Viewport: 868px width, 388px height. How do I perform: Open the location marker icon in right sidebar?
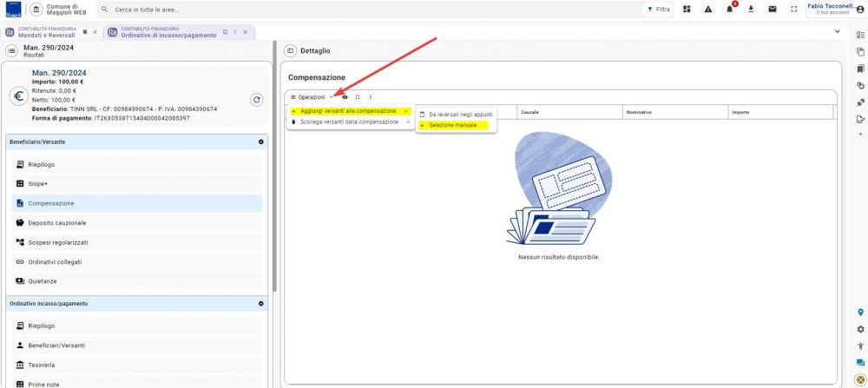point(860,312)
